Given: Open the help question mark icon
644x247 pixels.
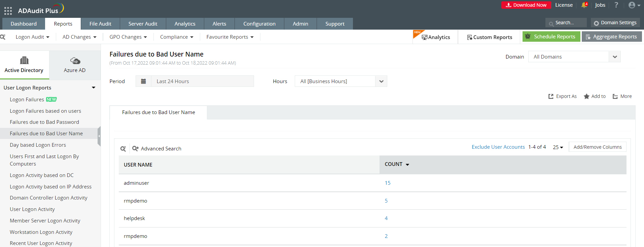Looking at the screenshot, I should pyautogui.click(x=616, y=5).
